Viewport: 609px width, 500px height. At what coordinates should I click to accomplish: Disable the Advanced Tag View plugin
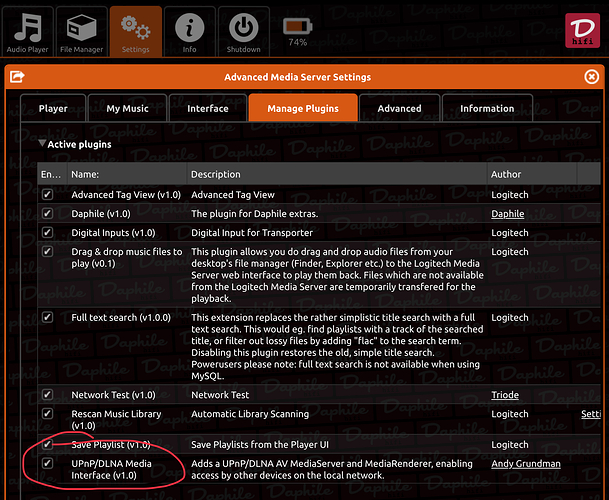47,194
